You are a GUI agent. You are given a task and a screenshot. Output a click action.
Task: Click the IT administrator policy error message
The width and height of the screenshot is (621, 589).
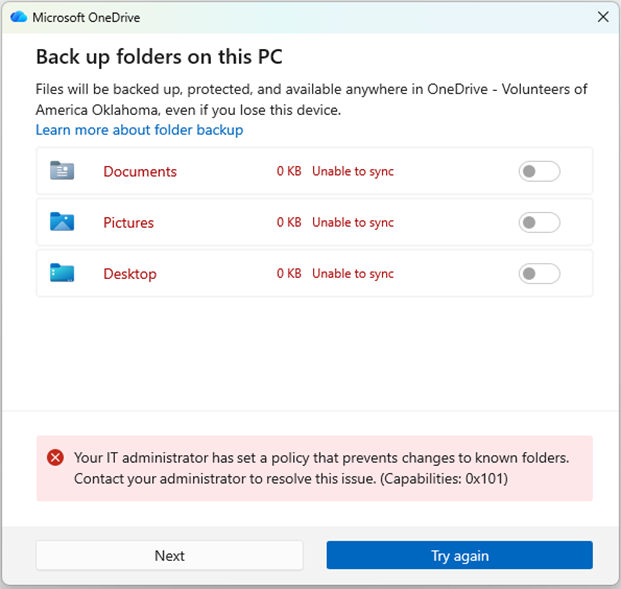[x=320, y=468]
